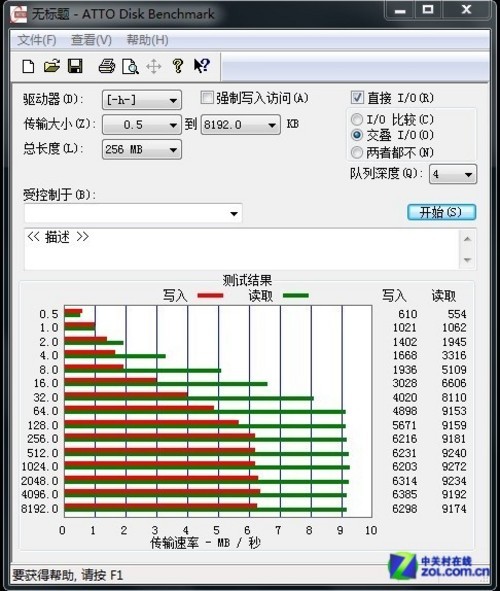Click the 测试结果 heading
The width and height of the screenshot is (500, 591).
click(x=247, y=280)
